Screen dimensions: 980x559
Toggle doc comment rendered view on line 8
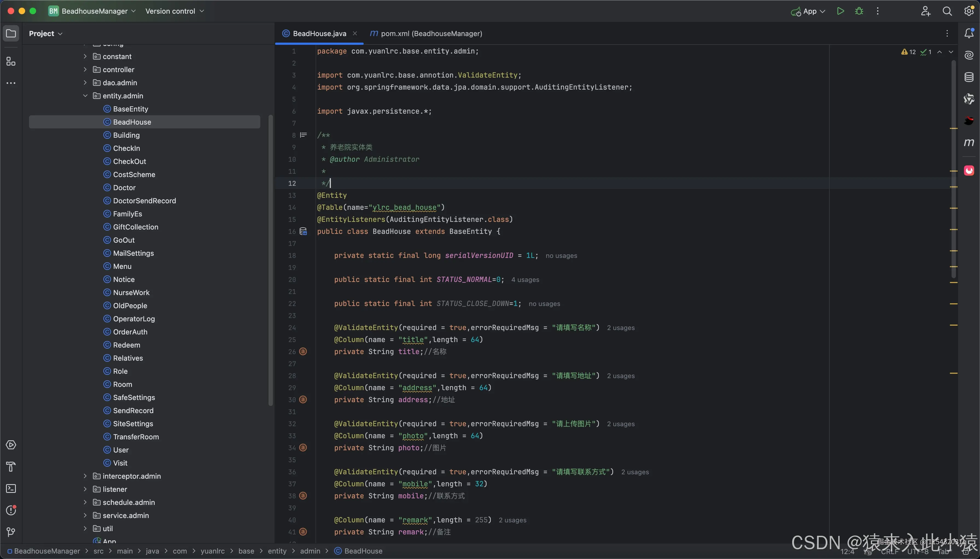point(304,135)
